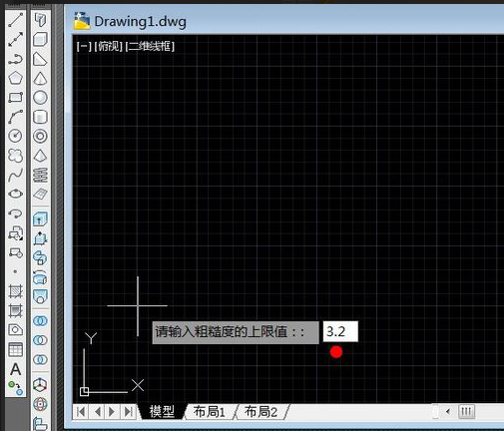Select the Spline curve tool
The width and height of the screenshot is (504, 431).
coord(15,175)
